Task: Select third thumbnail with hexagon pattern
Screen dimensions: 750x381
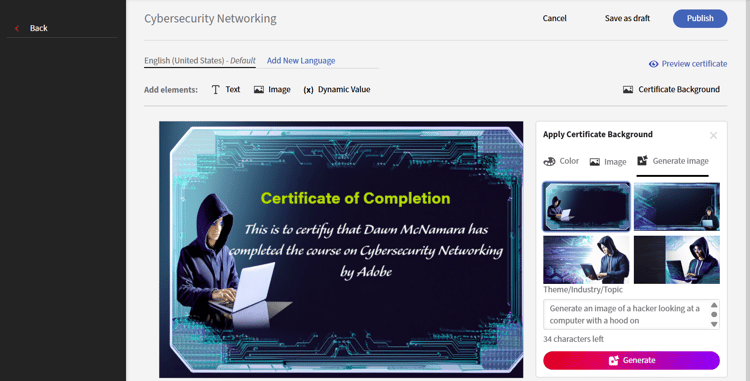Action: pos(586,260)
